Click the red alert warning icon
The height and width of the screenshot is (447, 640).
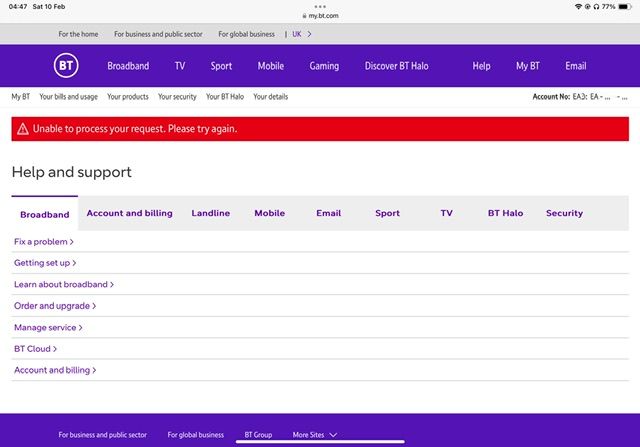click(22, 129)
